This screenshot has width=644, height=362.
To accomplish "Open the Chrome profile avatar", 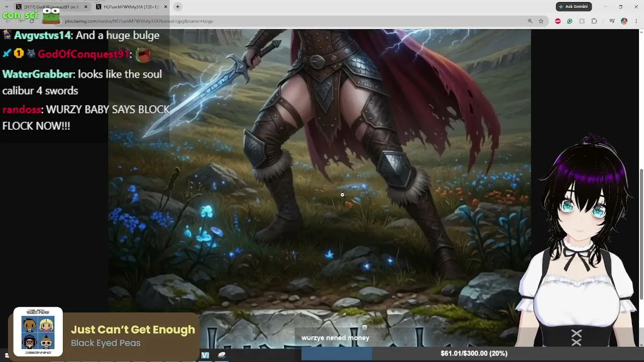I will pyautogui.click(x=624, y=21).
